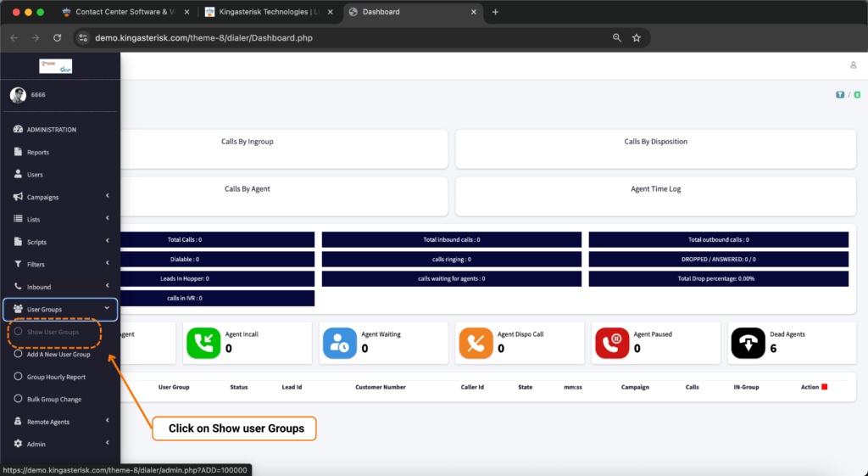Click the Campaigns megaphone icon
Screen dimensions: 868x476
[18, 197]
